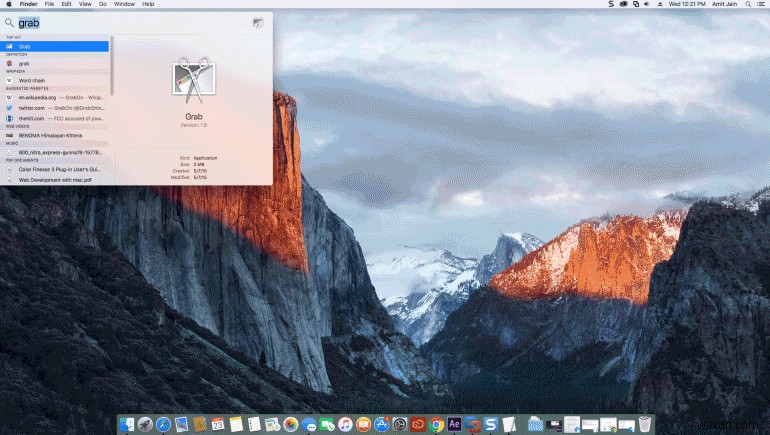Screen dimensions: 770x435
Task: Open the Reminders app in Dock
Action: tap(254, 424)
